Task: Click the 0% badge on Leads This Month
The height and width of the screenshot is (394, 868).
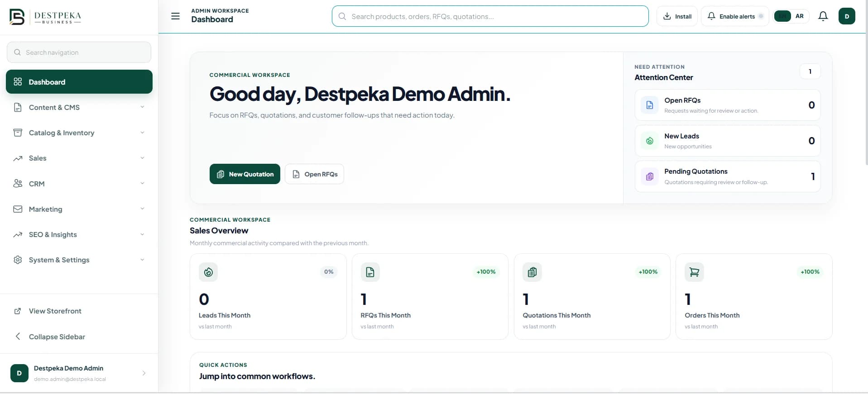Action: (329, 272)
